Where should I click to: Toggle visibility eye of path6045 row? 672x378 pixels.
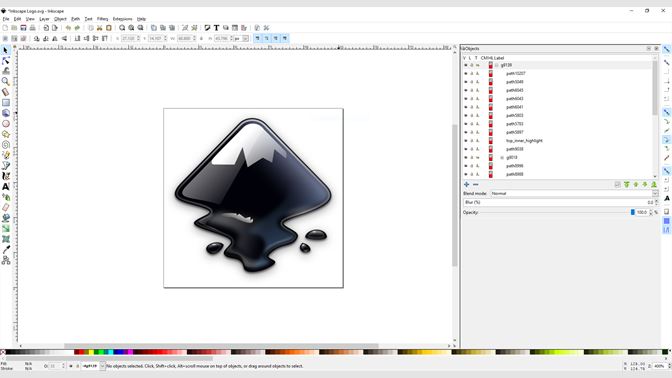(466, 90)
